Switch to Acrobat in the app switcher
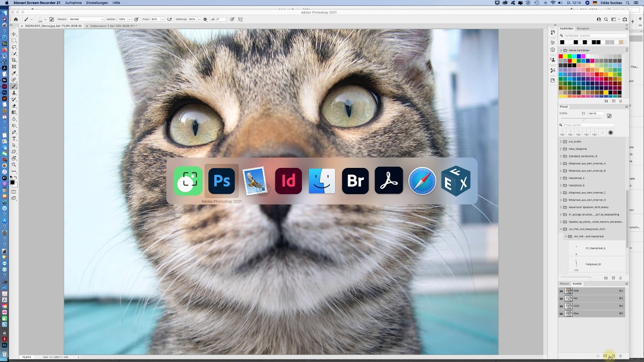The image size is (644, 362). 389,181
